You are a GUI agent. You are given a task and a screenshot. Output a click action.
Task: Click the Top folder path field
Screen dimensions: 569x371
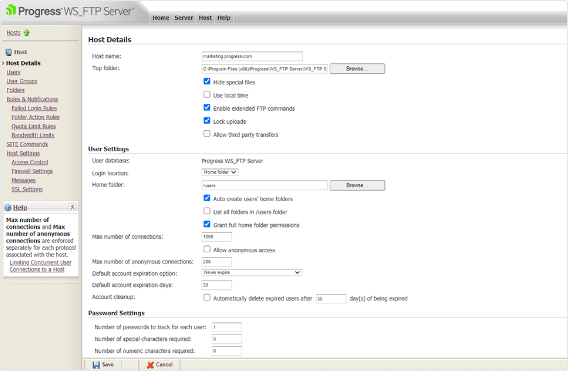[x=265, y=69]
